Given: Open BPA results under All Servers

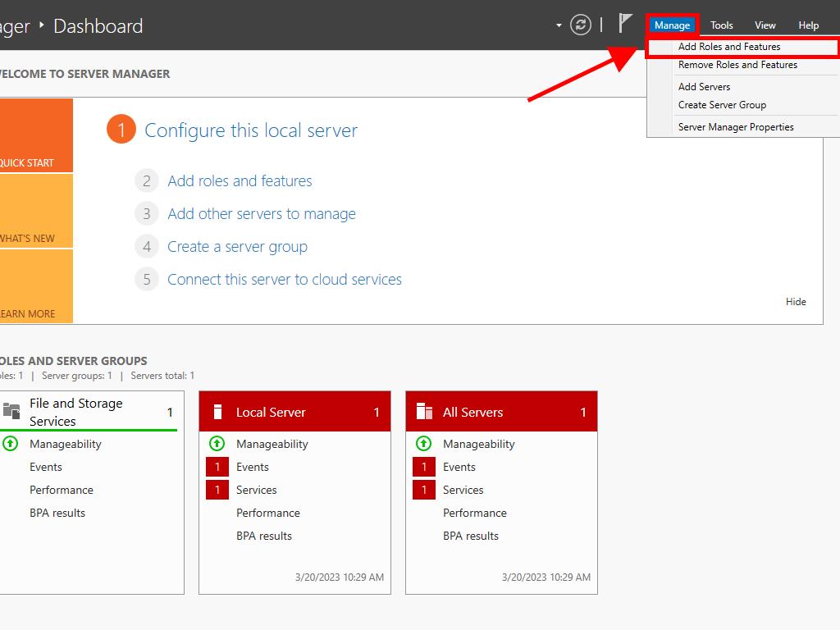Looking at the screenshot, I should pyautogui.click(x=471, y=536).
